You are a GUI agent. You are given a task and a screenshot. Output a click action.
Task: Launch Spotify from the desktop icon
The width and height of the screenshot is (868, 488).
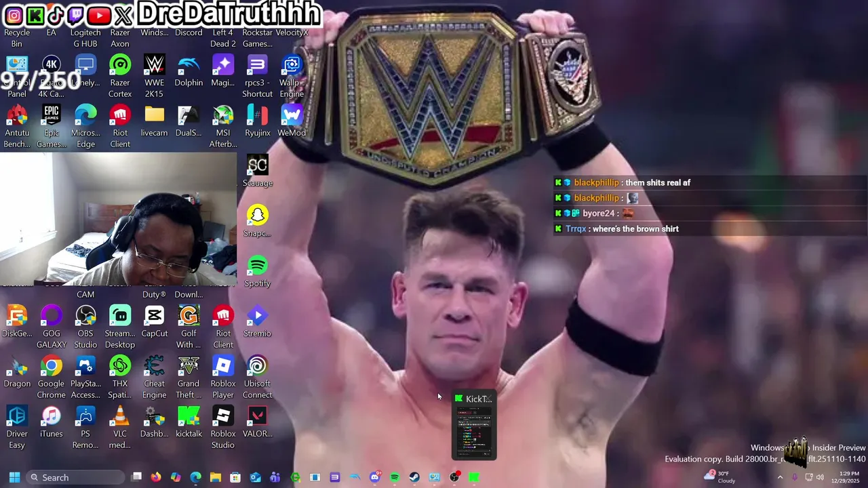click(257, 272)
